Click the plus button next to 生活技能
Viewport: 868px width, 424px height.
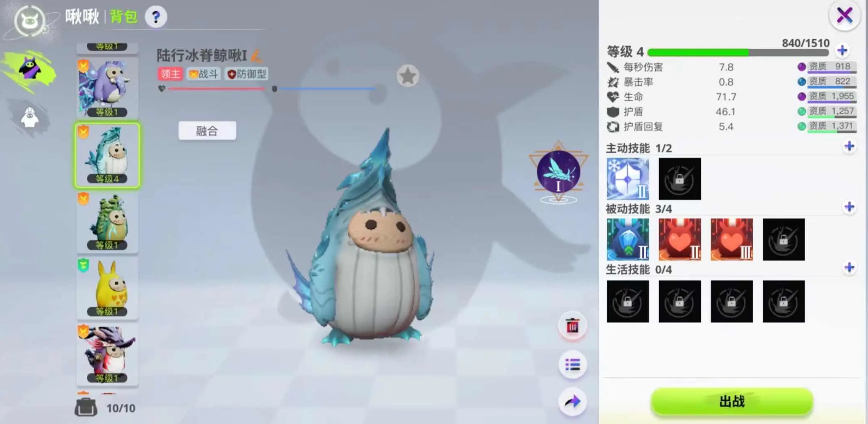[x=849, y=268]
